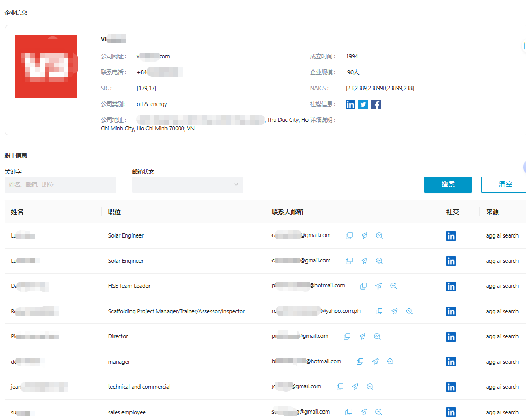The height and width of the screenshot is (420, 526).
Task: Copy the Scaffolding Project Manager's yahoo email
Action: click(379, 311)
